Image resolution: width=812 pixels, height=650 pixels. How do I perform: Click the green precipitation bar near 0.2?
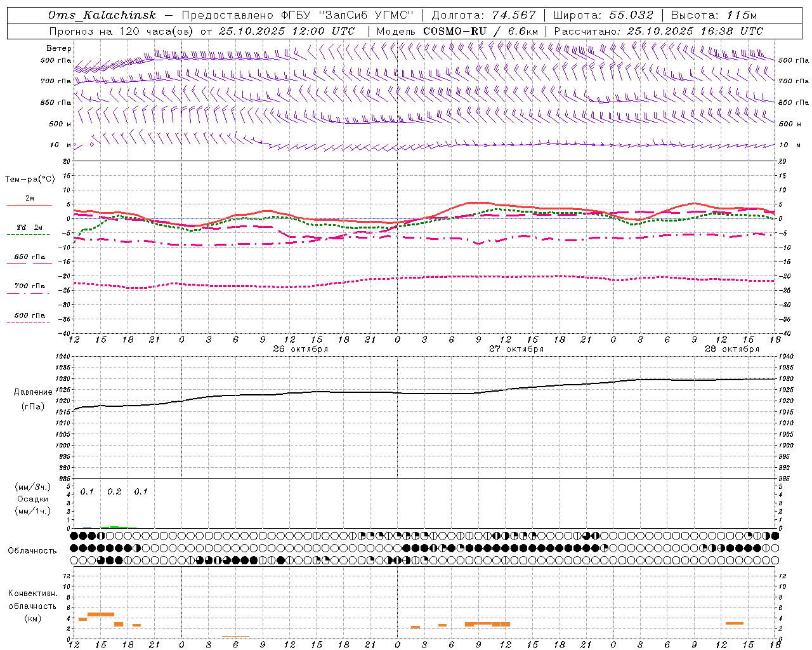coord(114,527)
